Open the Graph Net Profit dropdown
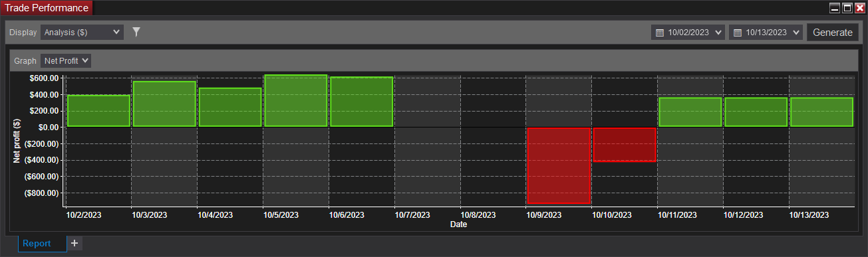Screen dimensions: 868x257 pyautogui.click(x=66, y=60)
